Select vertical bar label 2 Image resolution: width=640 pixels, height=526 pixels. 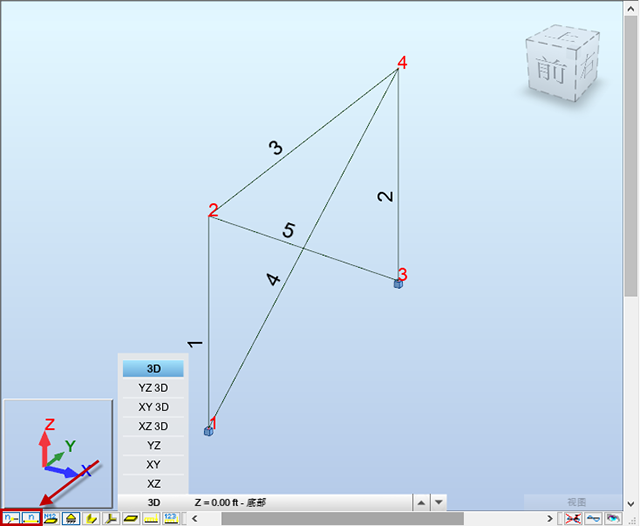[385, 197]
